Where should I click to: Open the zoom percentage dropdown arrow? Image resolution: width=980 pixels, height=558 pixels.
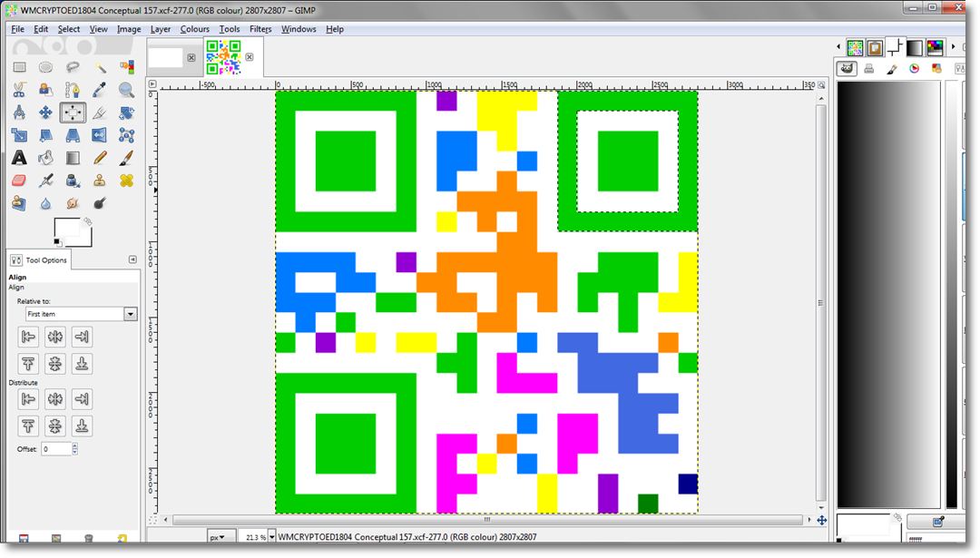coord(272,537)
